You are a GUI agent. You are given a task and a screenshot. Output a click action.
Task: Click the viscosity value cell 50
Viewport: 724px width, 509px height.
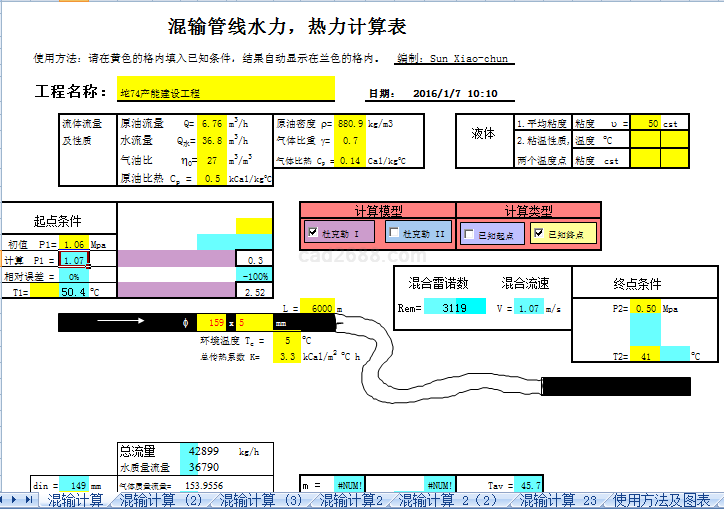[x=645, y=124]
